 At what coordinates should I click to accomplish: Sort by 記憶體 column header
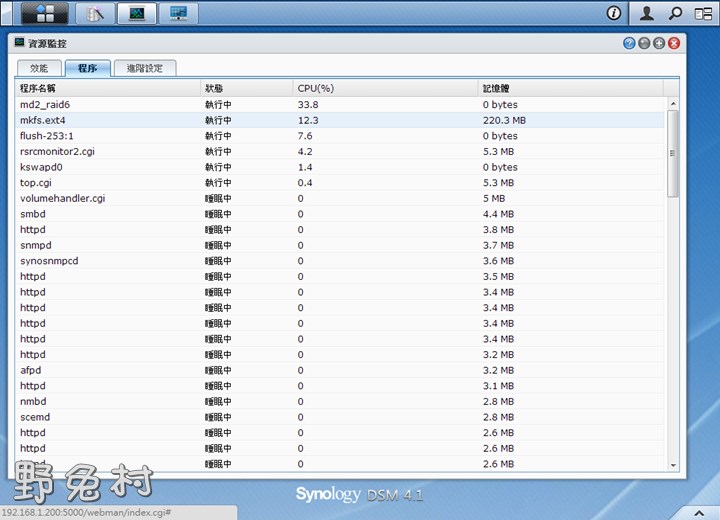pyautogui.click(x=571, y=88)
